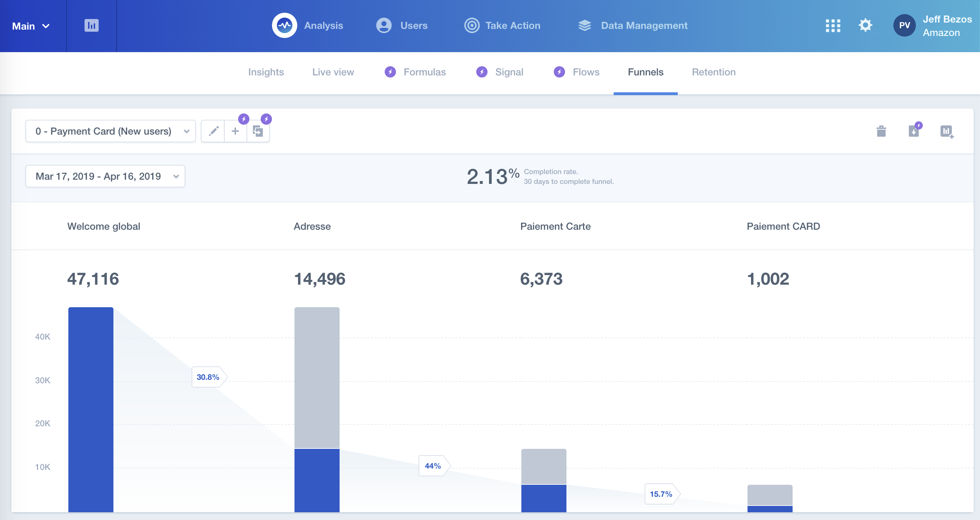Screen dimensions: 980x520
Task: Click the lightning badge beside Formulas
Action: (390, 72)
